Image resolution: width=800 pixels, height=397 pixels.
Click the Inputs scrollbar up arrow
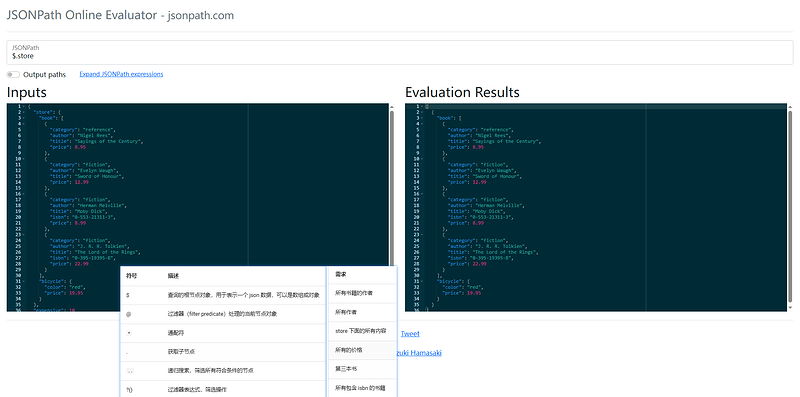[x=392, y=107]
